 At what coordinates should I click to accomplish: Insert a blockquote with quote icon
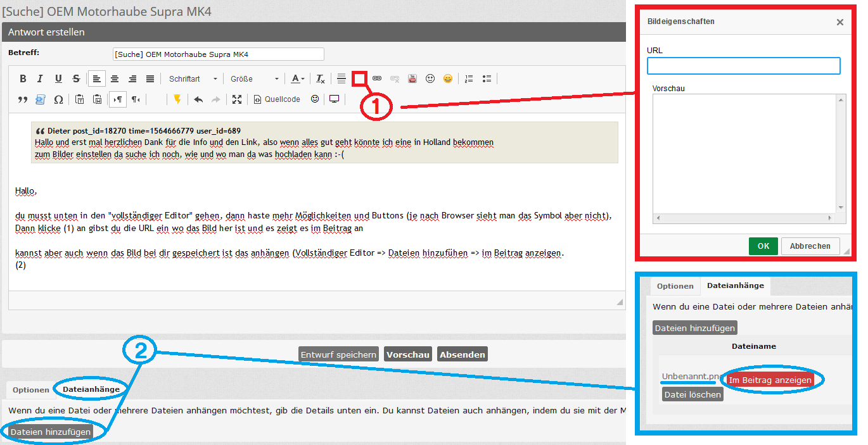[23, 99]
